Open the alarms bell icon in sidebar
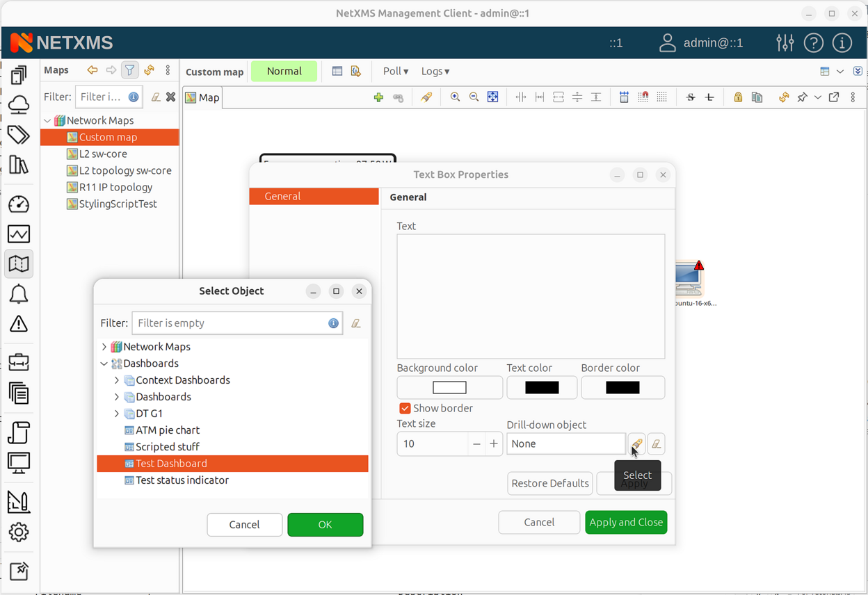Image resolution: width=868 pixels, height=595 pixels. [19, 294]
